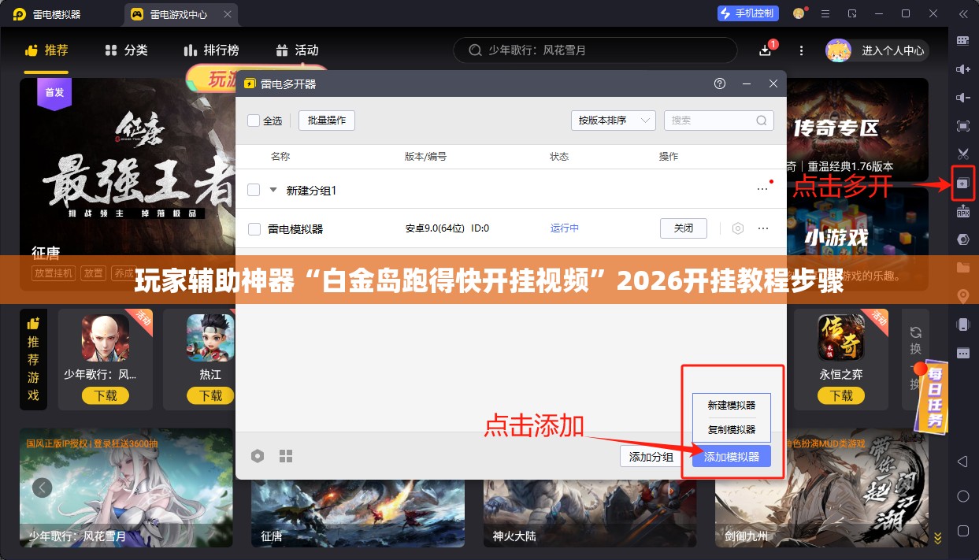Open the 按版本排序 sort dropdown
The image size is (979, 560).
click(613, 121)
